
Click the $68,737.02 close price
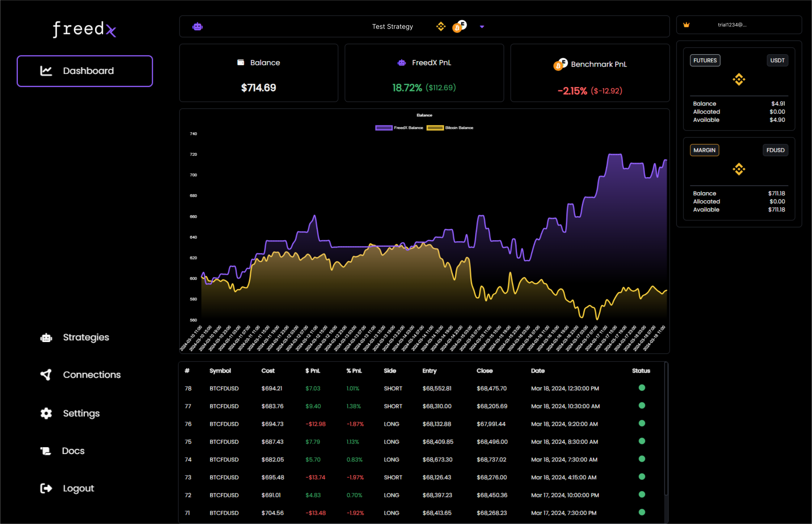491,460
